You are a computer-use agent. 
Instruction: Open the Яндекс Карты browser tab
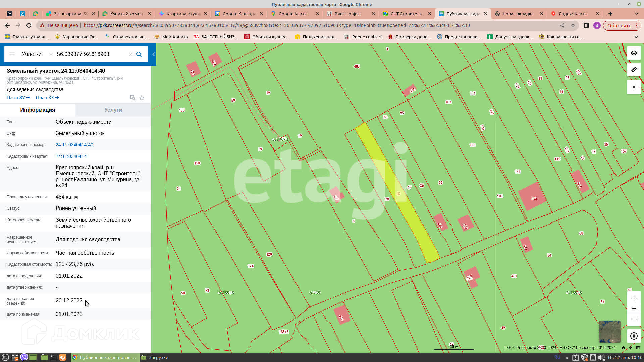click(x=573, y=14)
